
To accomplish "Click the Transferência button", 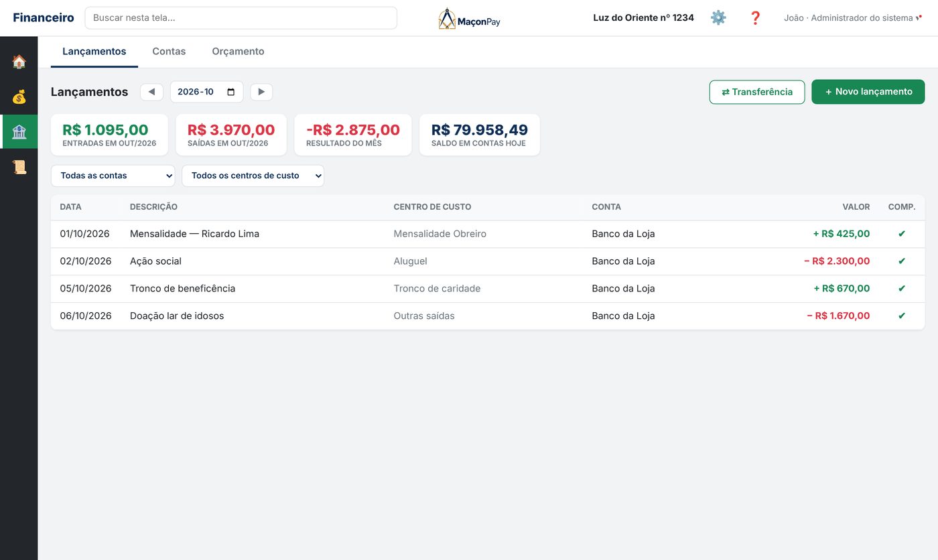I will tap(757, 92).
